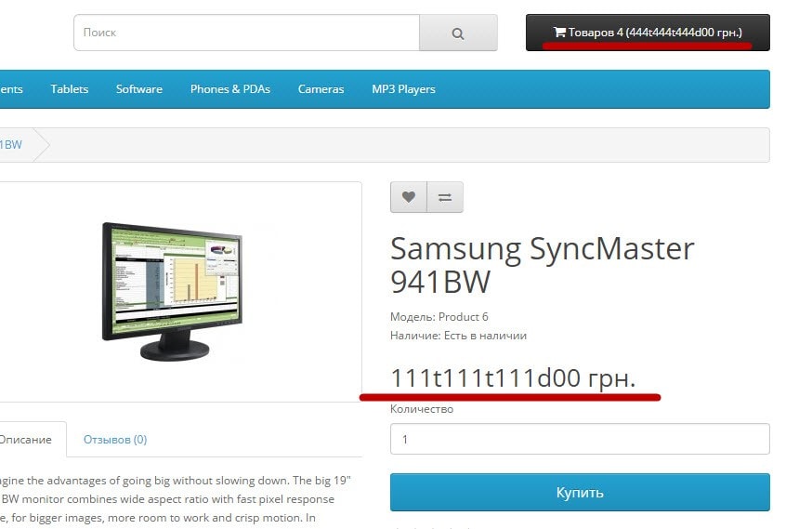Viewport: 812px width, 529px height.
Task: Click the Купить buy button
Action: pos(580,492)
